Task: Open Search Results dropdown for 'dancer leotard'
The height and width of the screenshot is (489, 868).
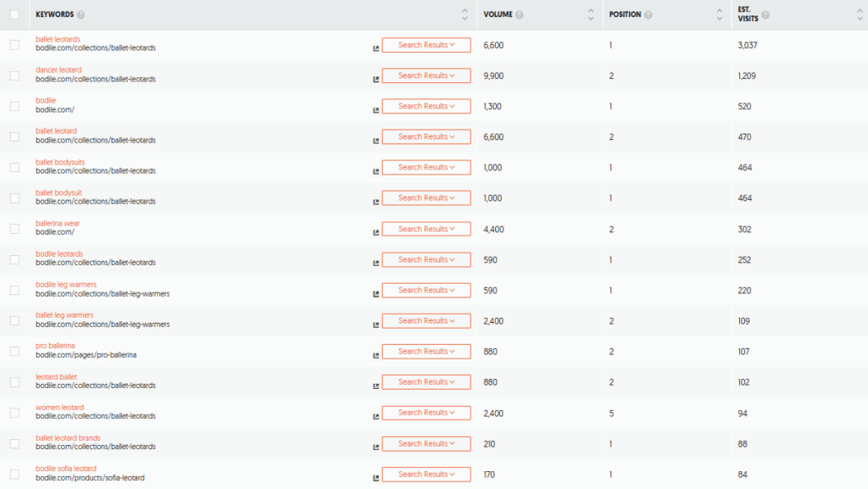Action: 426,75
